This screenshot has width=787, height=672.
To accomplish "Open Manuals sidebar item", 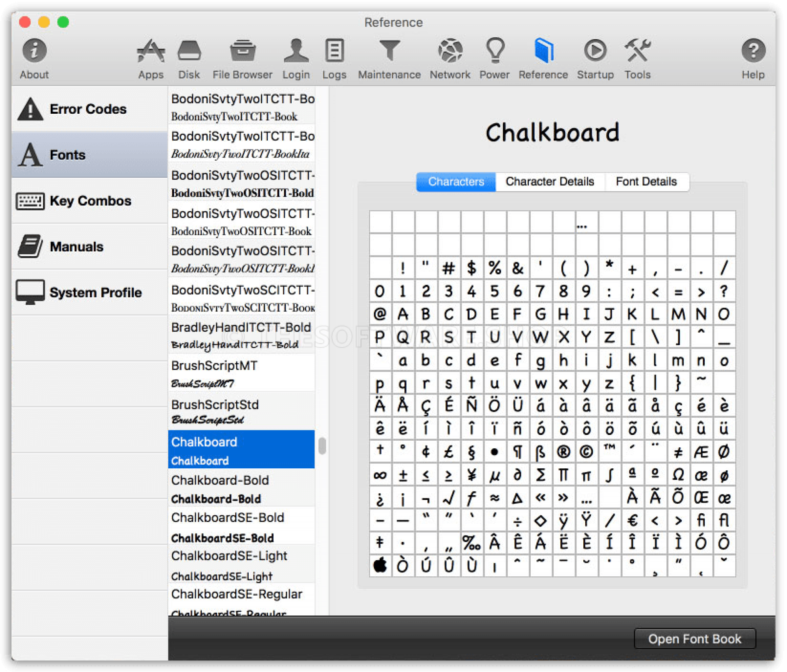I will coord(90,246).
